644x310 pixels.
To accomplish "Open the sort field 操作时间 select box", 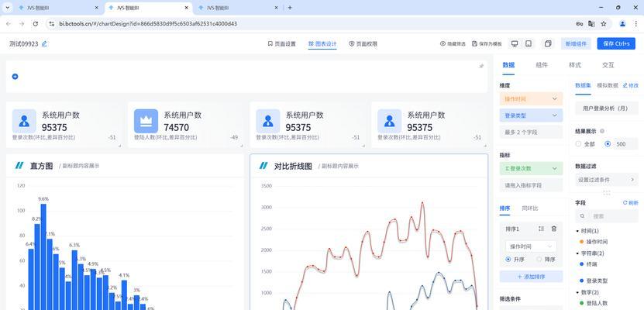I will [531, 246].
